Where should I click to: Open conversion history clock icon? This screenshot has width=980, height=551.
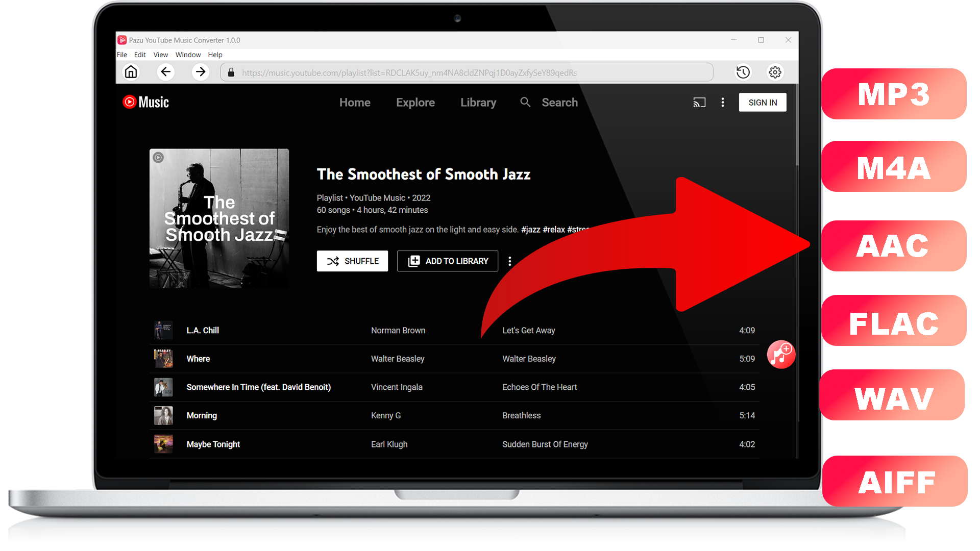coord(743,72)
